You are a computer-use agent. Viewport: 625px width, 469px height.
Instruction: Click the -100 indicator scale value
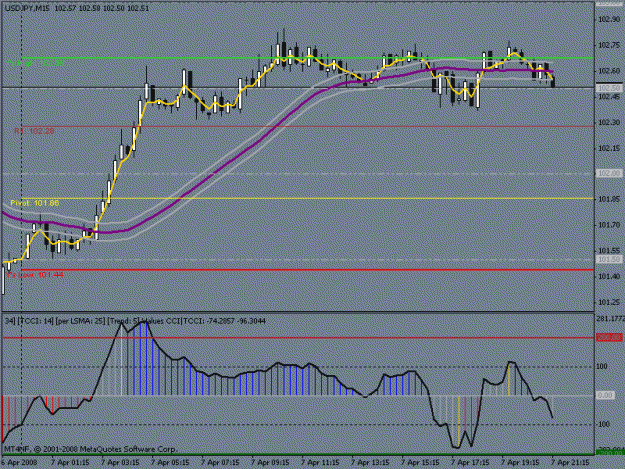click(603, 424)
